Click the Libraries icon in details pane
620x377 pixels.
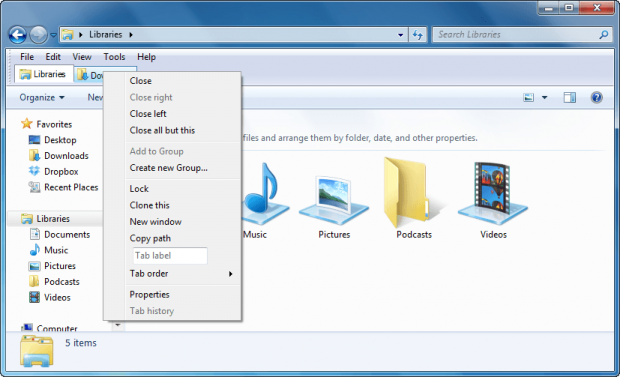36,350
